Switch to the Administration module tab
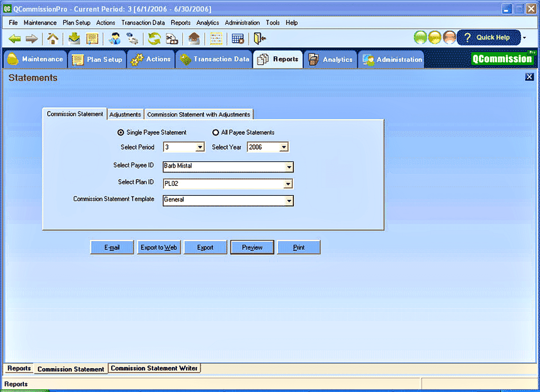 [391, 59]
